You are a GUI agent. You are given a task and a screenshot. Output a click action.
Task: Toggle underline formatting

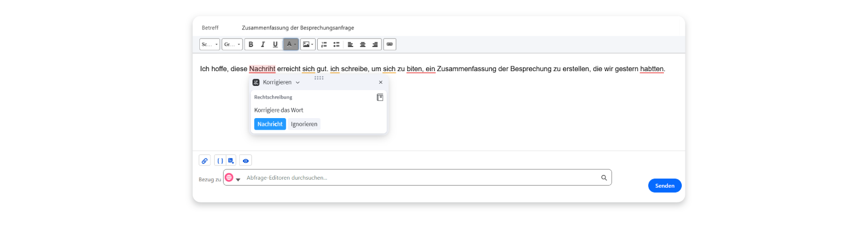[275, 44]
